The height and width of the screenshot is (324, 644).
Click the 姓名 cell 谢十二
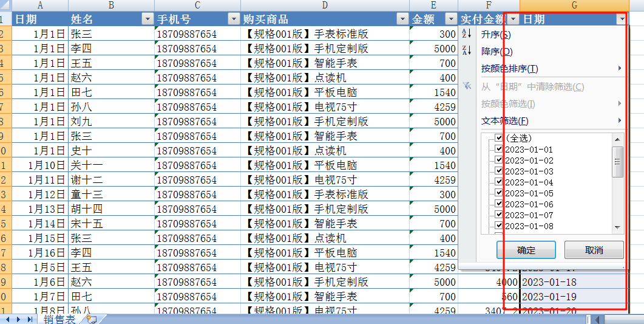111,180
